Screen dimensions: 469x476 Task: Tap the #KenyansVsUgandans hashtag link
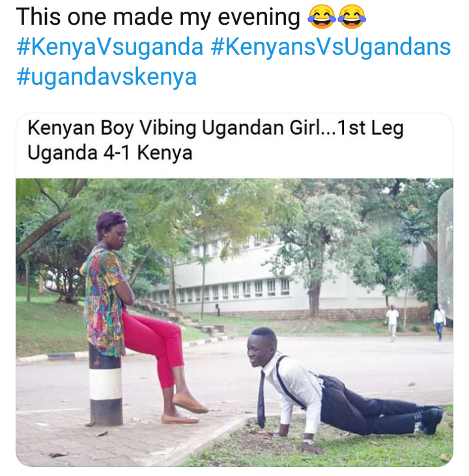pos(331,48)
